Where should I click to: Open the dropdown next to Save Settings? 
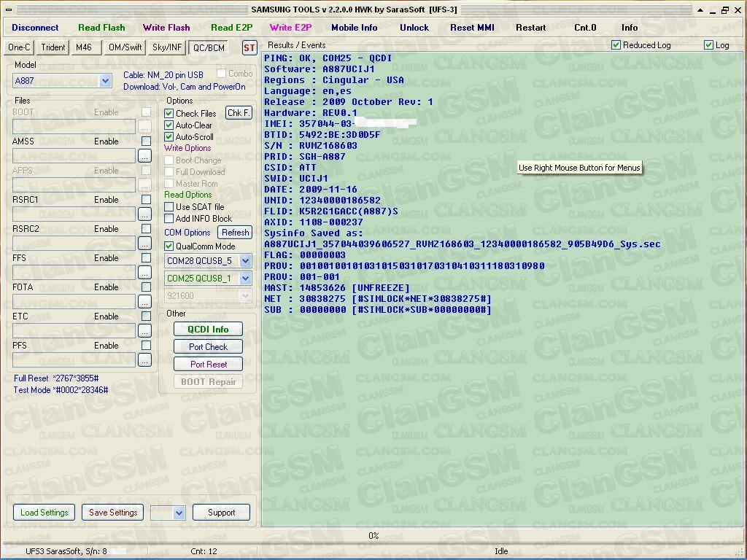(x=179, y=513)
